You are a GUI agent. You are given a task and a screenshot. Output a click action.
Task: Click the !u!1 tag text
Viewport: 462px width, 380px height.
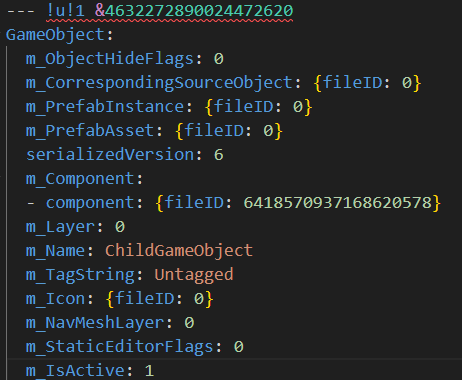pos(65,11)
